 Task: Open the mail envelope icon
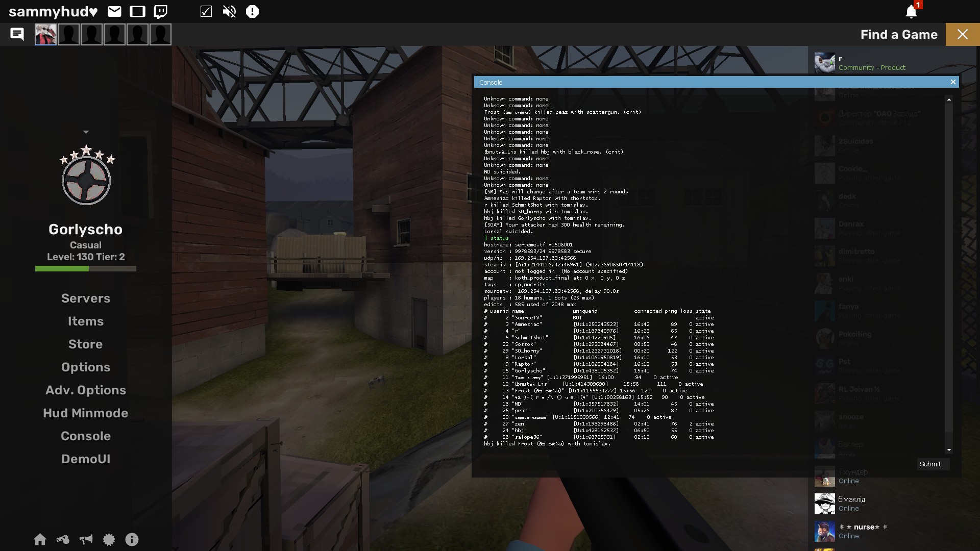pyautogui.click(x=114, y=11)
